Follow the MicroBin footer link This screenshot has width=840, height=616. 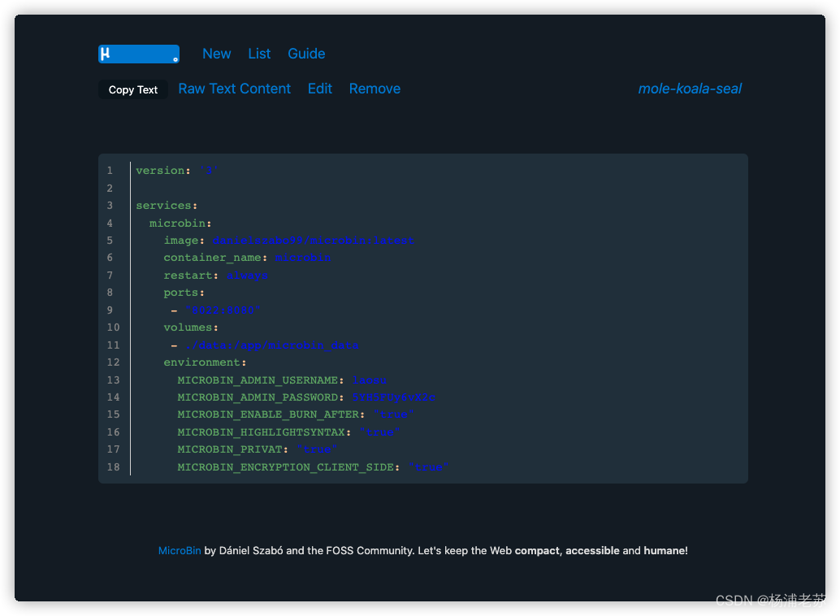click(x=180, y=551)
